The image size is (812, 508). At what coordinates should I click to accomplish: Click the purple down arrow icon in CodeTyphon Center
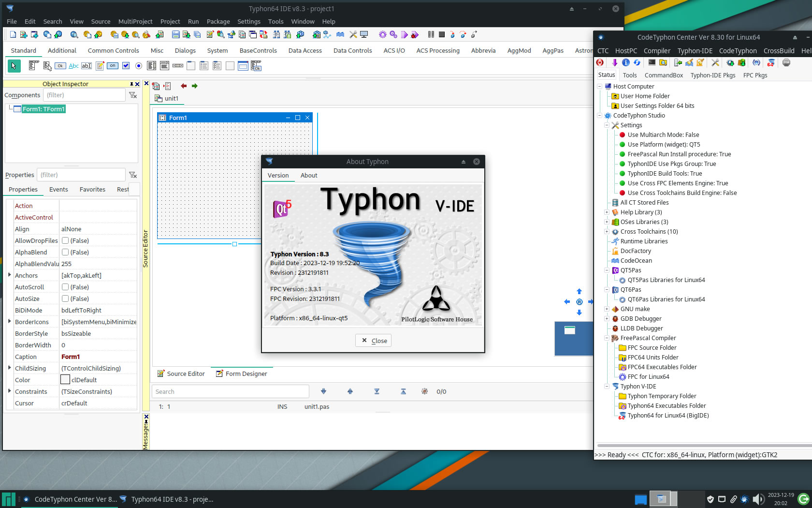click(x=615, y=62)
